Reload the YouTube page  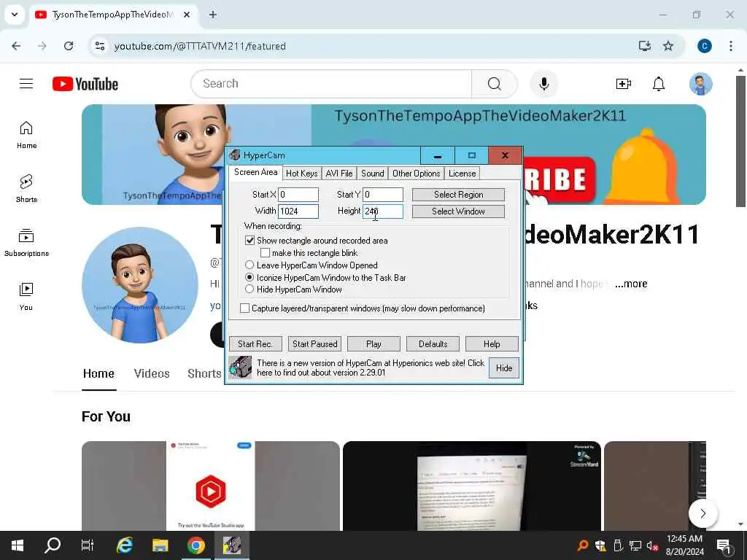(x=69, y=46)
